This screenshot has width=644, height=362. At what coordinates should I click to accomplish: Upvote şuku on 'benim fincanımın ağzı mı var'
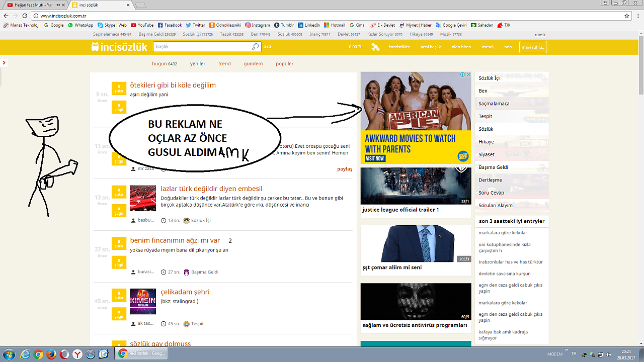click(119, 243)
